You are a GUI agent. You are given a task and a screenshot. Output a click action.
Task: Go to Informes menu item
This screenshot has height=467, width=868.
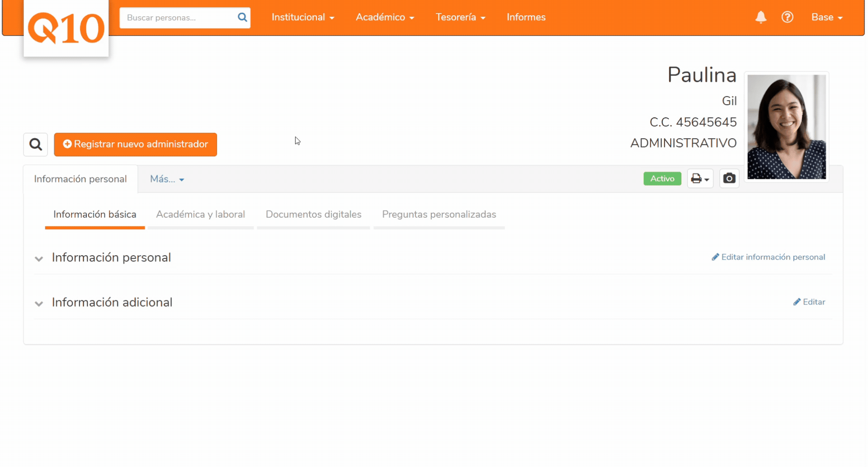(526, 17)
